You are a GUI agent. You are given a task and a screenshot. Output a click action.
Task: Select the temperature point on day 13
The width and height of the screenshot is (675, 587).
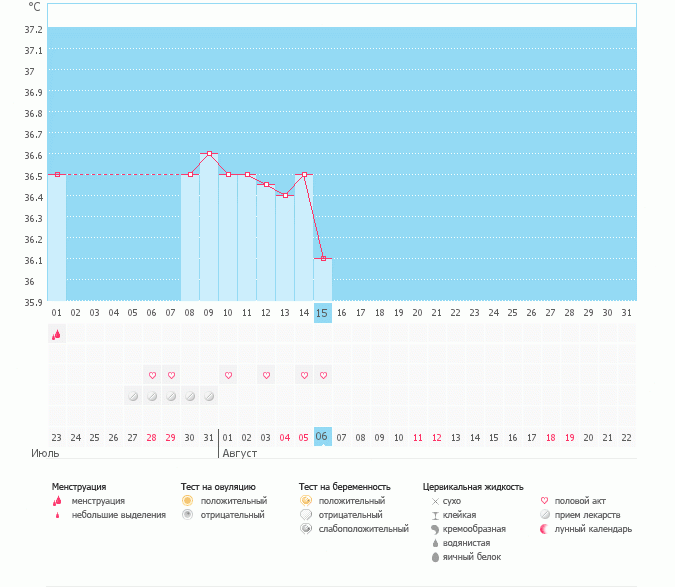[285, 195]
